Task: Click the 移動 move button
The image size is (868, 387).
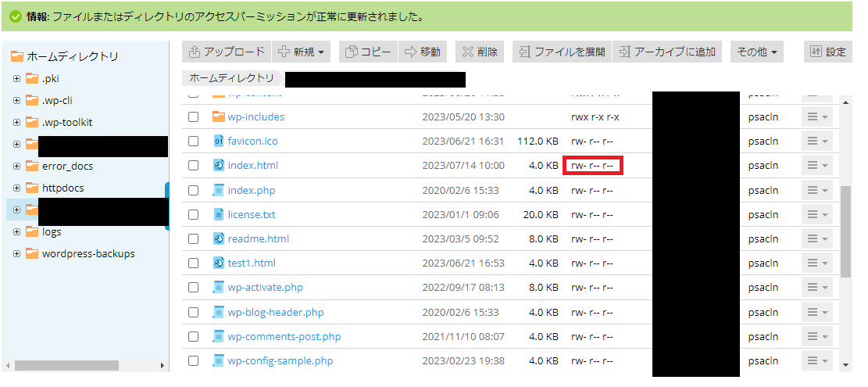Action: tap(423, 52)
